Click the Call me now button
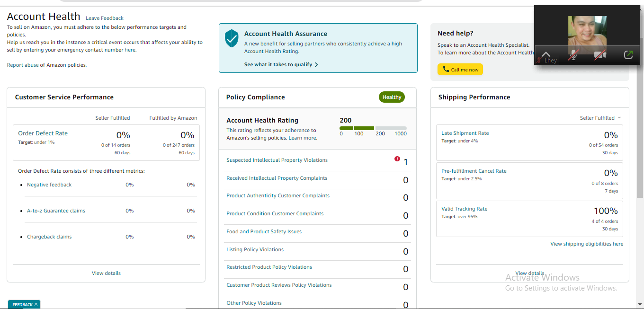This screenshot has width=644, height=309. pos(460,70)
